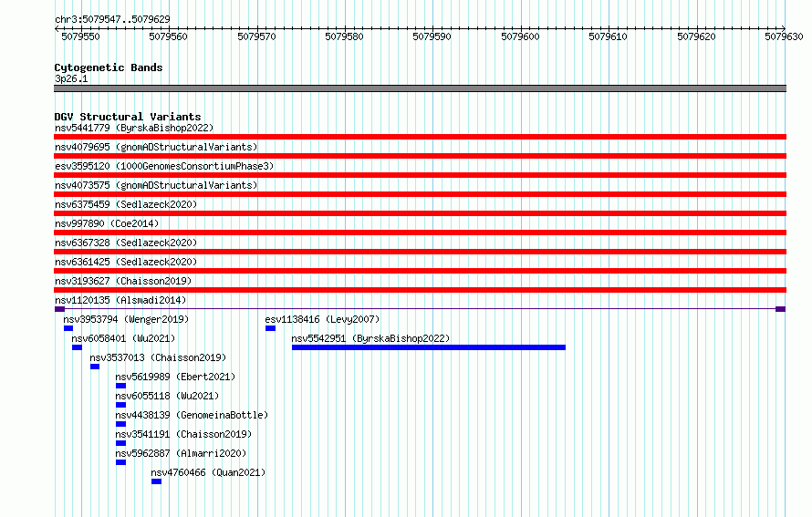Viewport: 812px width, 517px height.
Task: Click nsv1120135 (Alsmadi2014) label
Action: pyautogui.click(x=120, y=300)
